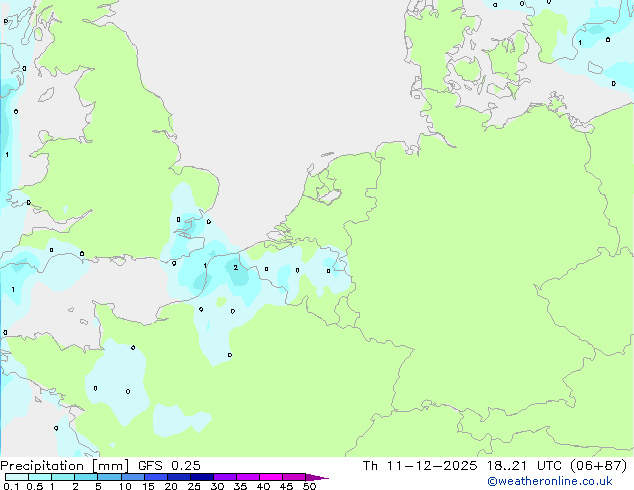The width and height of the screenshot is (634, 490).
Task: Click the legend scale label "50"
Action: [309, 486]
